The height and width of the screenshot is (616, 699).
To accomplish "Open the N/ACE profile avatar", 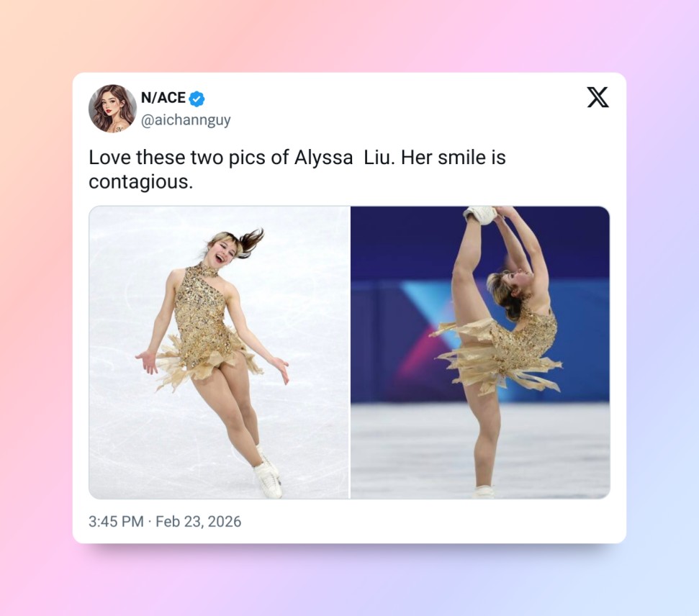I will point(112,109).
